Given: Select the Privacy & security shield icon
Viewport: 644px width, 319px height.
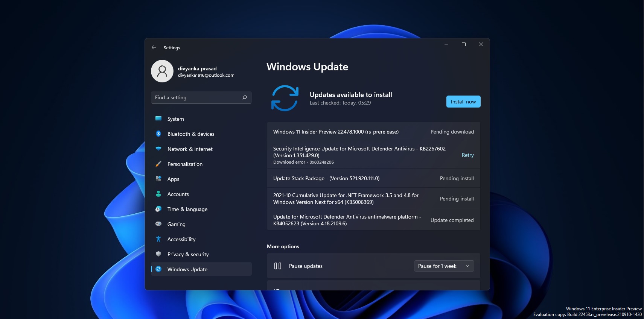Looking at the screenshot, I should click(x=158, y=254).
